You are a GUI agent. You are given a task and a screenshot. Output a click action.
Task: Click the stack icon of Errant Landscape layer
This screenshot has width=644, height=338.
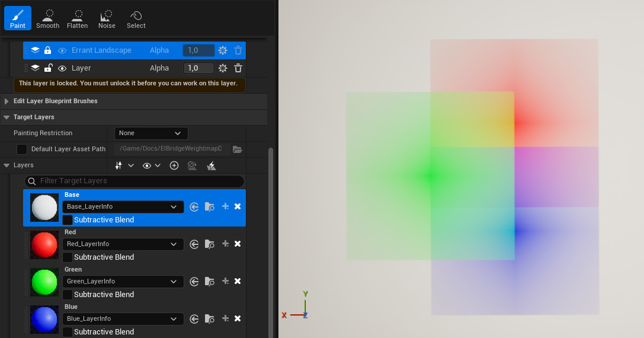36,50
